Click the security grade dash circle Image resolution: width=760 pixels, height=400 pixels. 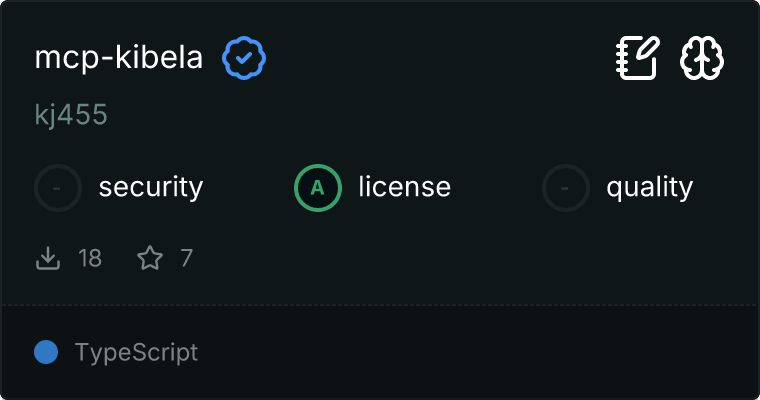point(58,187)
